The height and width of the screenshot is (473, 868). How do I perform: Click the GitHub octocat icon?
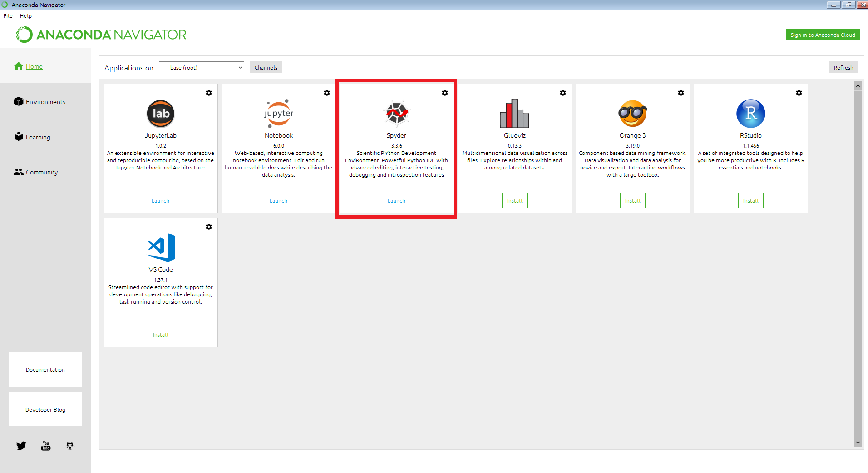pos(69,446)
